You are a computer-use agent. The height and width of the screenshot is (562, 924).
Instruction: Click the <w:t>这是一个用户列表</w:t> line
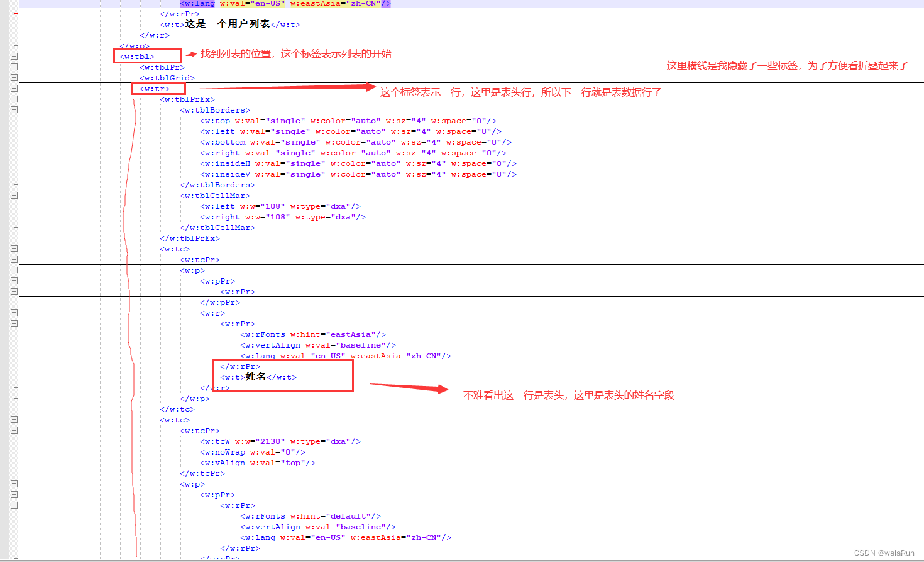230,25
